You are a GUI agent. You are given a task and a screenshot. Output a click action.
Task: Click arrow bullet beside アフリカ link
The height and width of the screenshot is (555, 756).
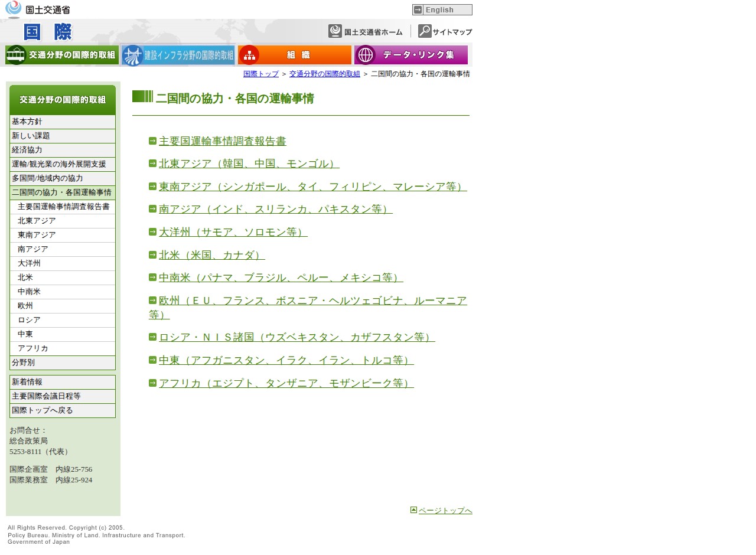point(152,383)
